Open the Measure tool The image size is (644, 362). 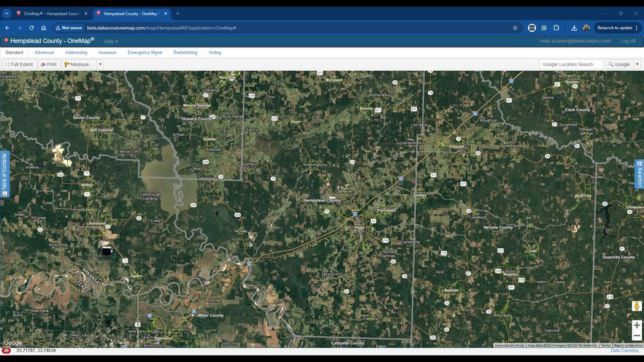(80, 64)
